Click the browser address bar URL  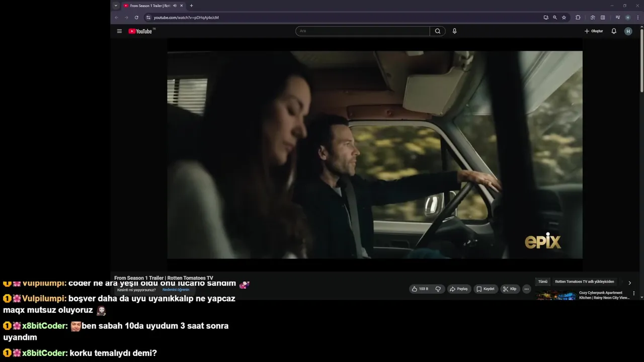pyautogui.click(x=186, y=18)
